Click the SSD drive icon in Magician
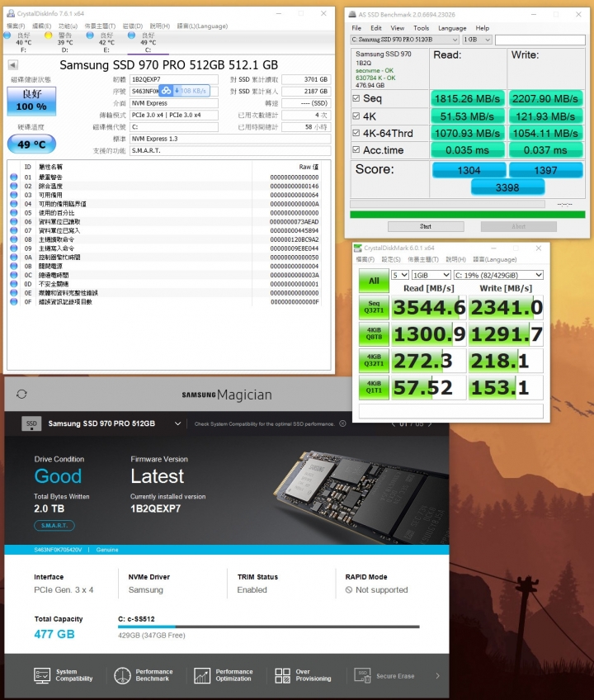This screenshot has width=594, height=700. click(31, 423)
